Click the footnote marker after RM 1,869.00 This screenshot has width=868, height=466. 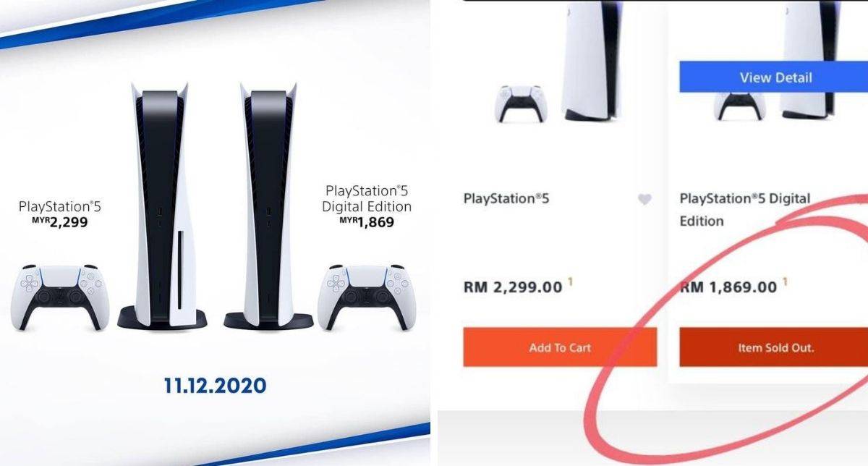tap(786, 282)
